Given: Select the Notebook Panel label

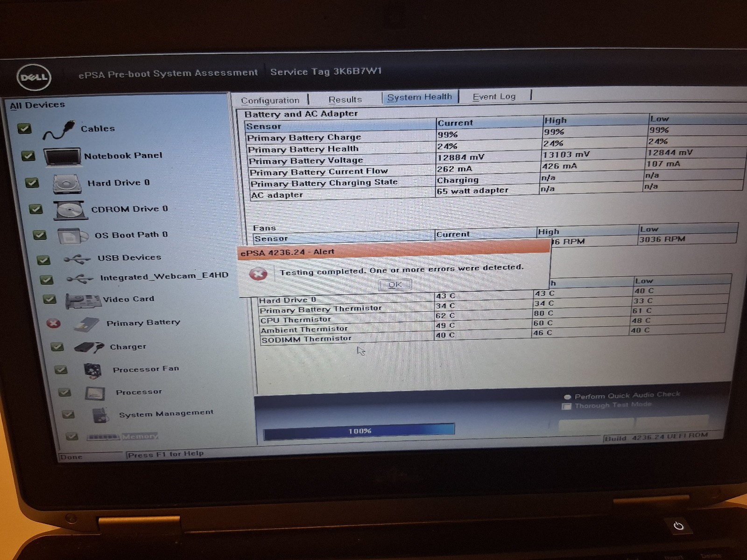Looking at the screenshot, I should click(x=123, y=155).
